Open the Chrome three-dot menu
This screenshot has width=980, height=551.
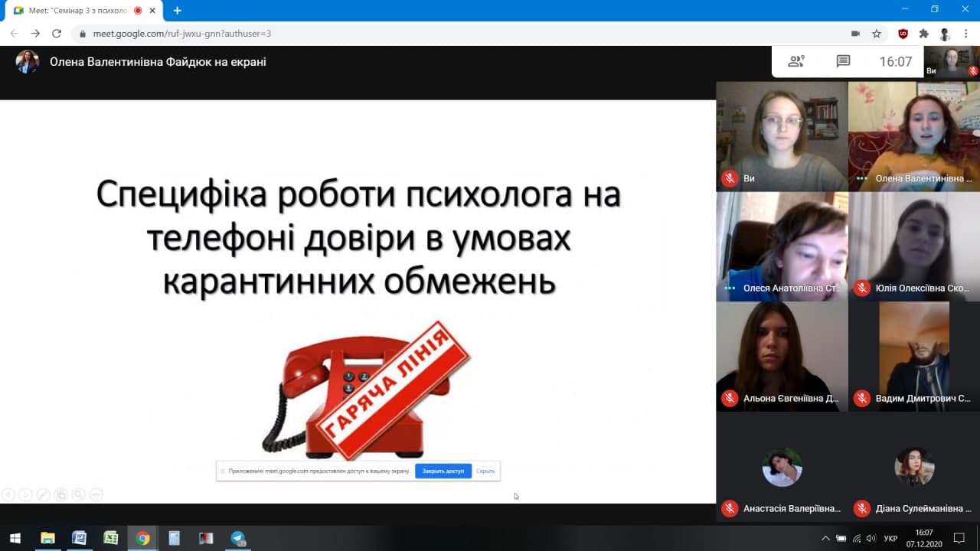(966, 34)
